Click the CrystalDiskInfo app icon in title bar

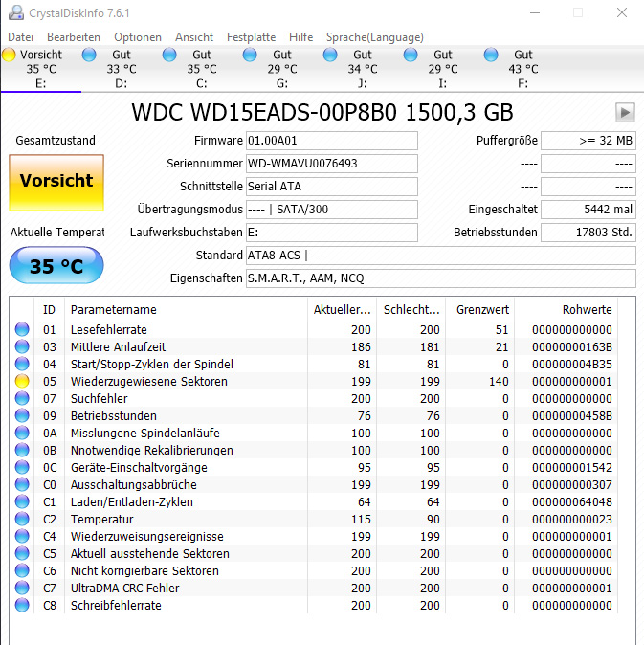click(16, 12)
